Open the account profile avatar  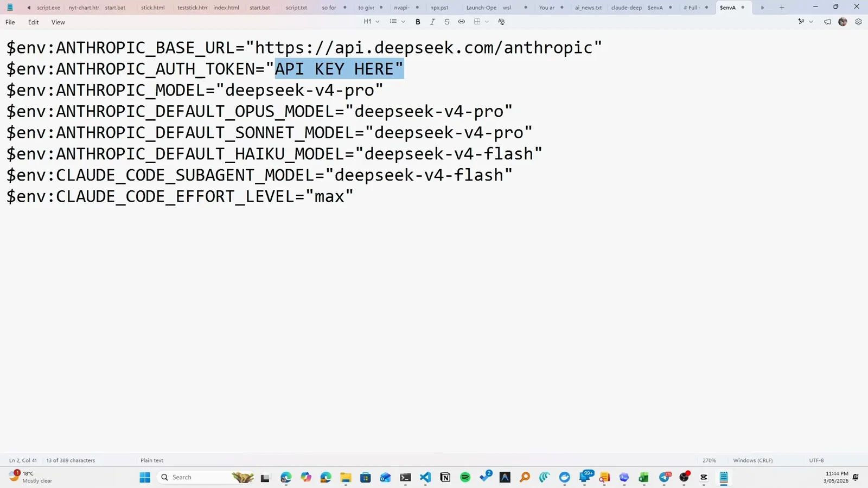tap(843, 22)
